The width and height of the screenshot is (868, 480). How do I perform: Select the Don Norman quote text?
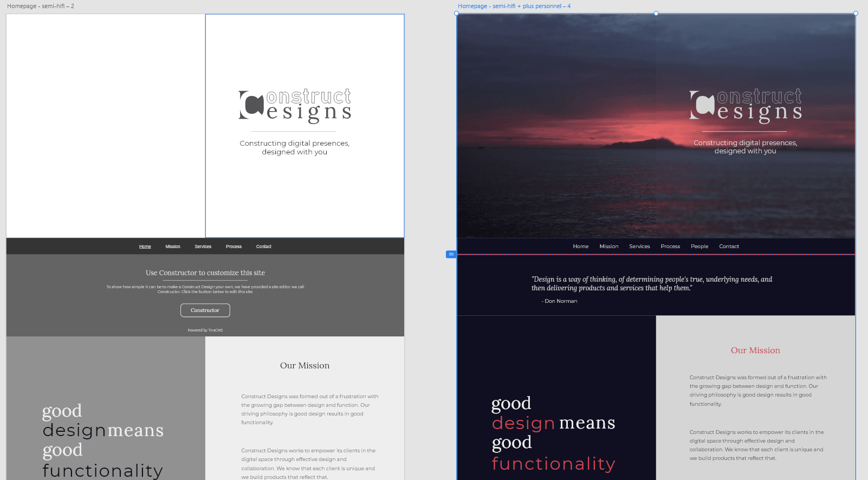coord(651,284)
